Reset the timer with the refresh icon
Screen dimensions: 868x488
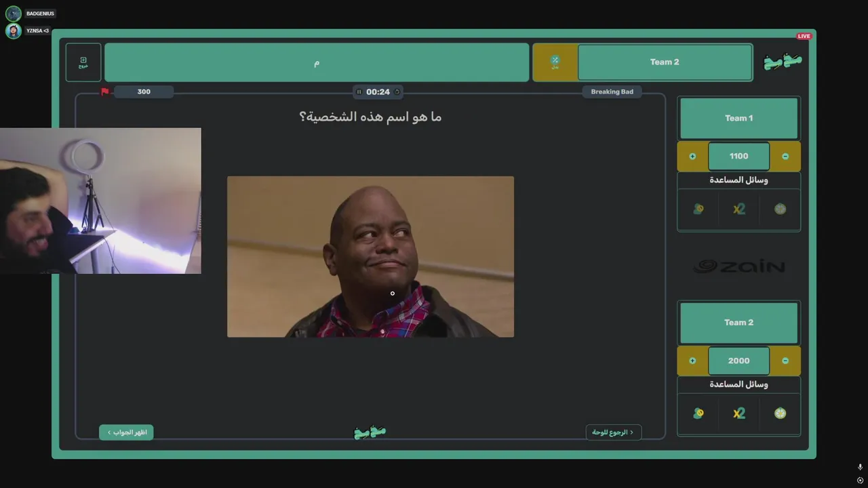pyautogui.click(x=397, y=92)
